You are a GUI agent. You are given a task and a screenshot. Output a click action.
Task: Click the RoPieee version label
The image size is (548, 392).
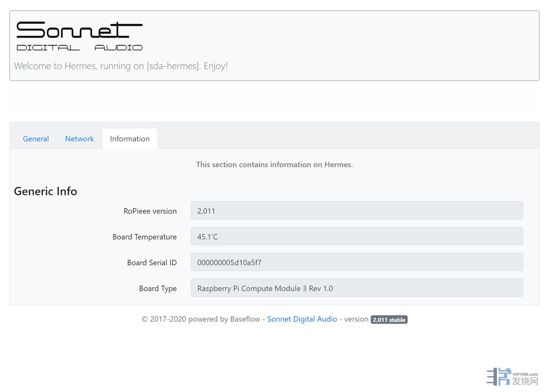150,211
